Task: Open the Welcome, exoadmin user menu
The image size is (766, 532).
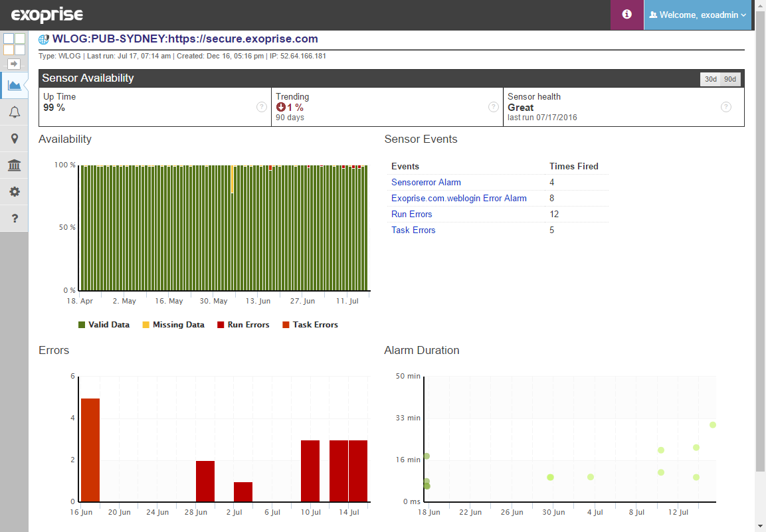Action: 698,15
